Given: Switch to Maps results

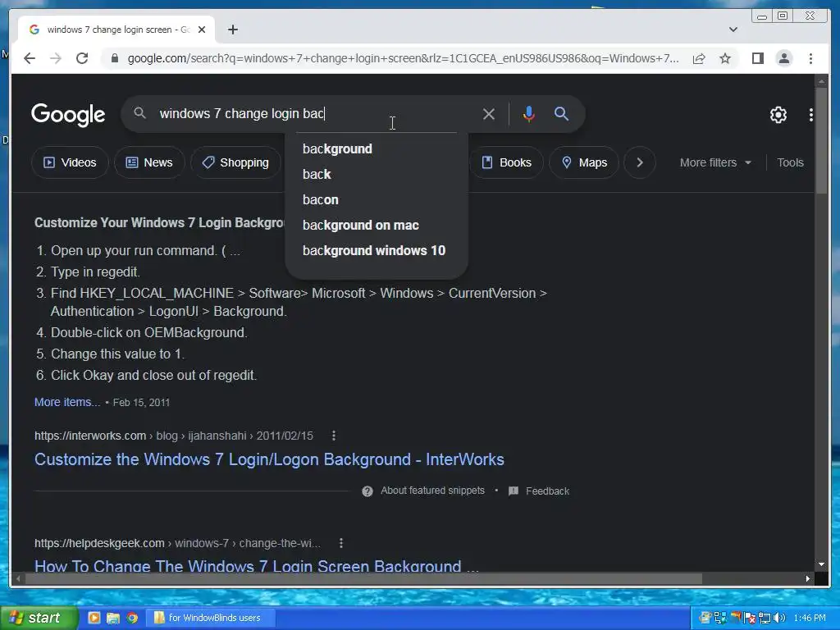Looking at the screenshot, I should coord(584,162).
